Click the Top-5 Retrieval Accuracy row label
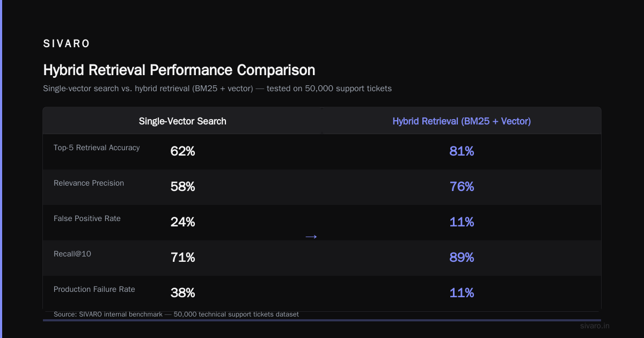The width and height of the screenshot is (644, 338). pos(97,148)
